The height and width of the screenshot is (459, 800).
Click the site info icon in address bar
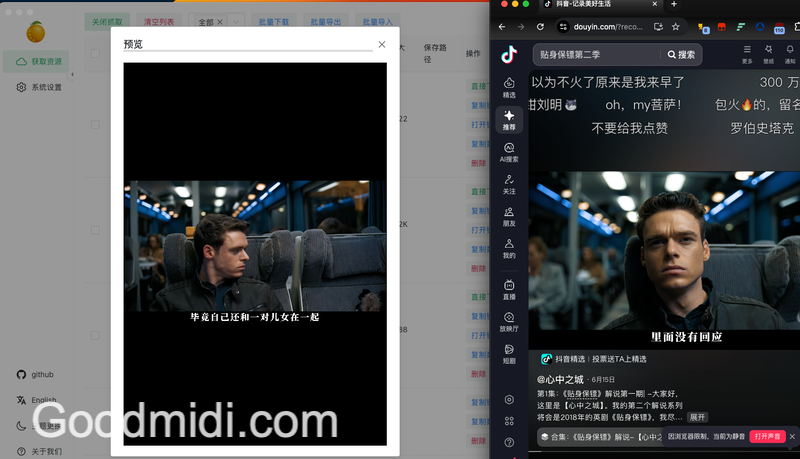click(563, 27)
